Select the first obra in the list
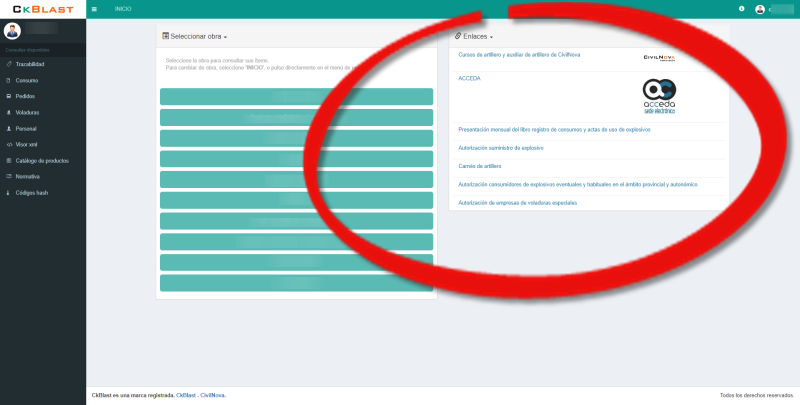Screen dimensions: 800x405 (296, 96)
